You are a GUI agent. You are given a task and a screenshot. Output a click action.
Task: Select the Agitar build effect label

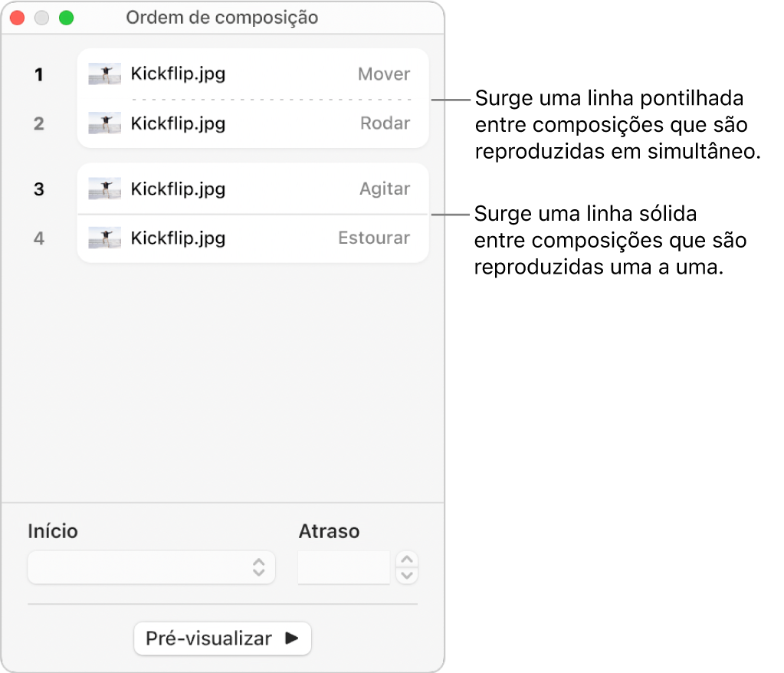(385, 189)
